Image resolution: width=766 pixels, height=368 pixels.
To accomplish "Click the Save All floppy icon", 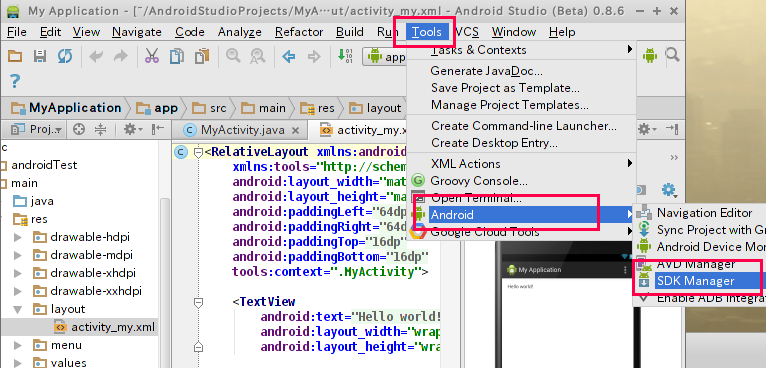I will pos(40,56).
